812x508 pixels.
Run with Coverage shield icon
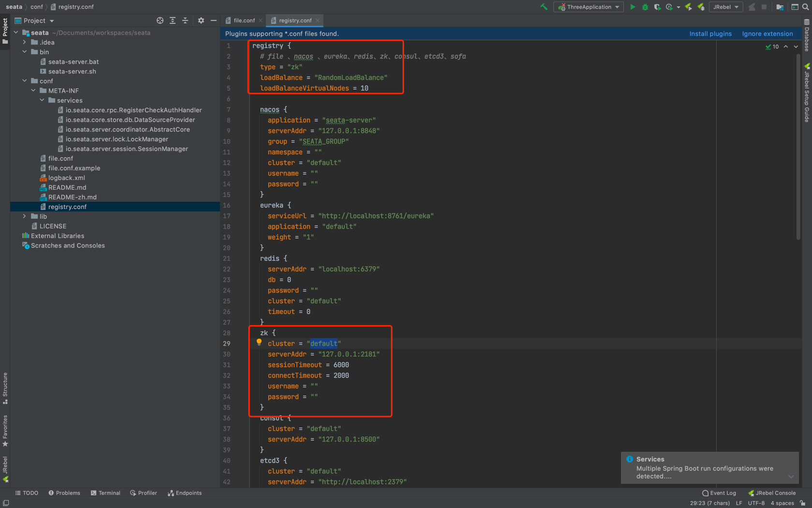coord(657,7)
